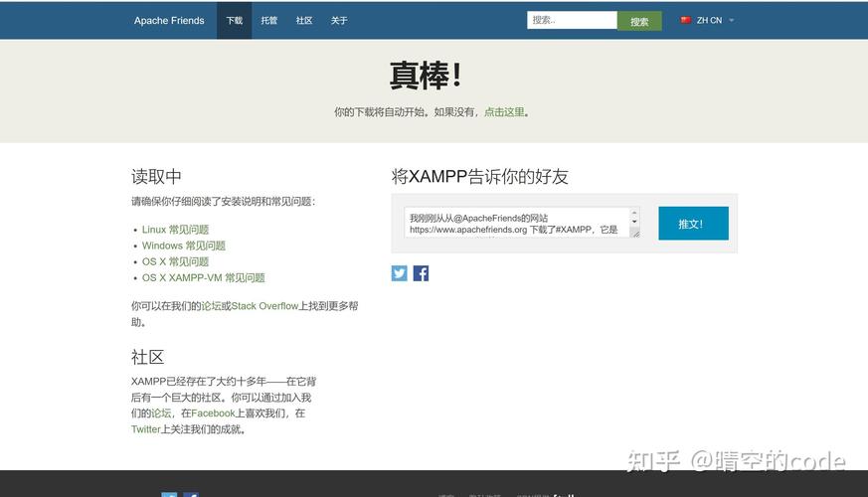This screenshot has width=868, height=497.
Task: Open the Stack Overflow link
Action: click(264, 305)
